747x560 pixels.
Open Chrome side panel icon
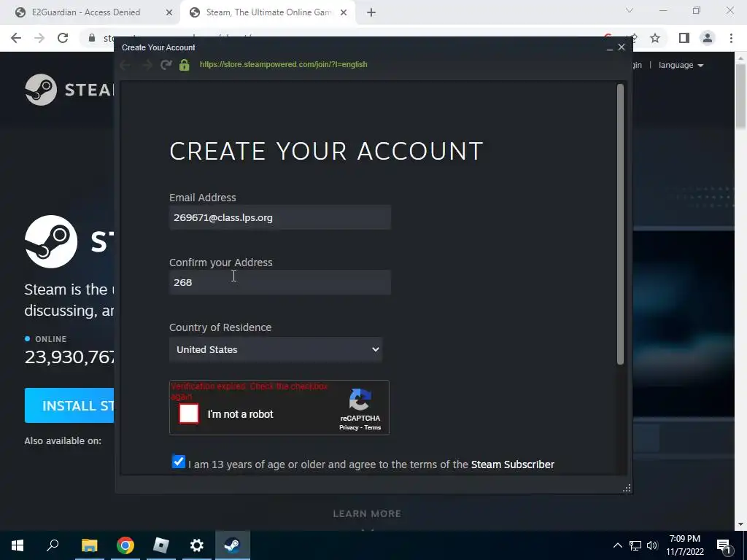[x=684, y=38]
